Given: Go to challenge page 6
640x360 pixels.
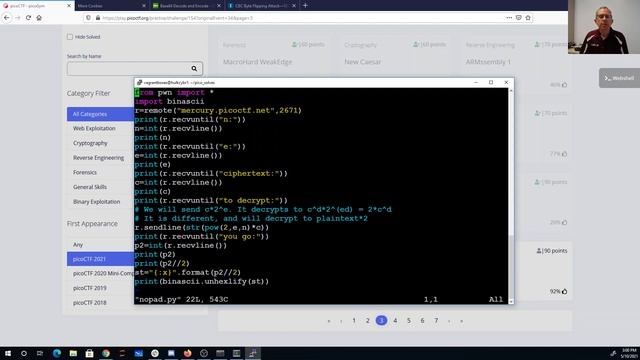Looking at the screenshot, I should (422, 320).
